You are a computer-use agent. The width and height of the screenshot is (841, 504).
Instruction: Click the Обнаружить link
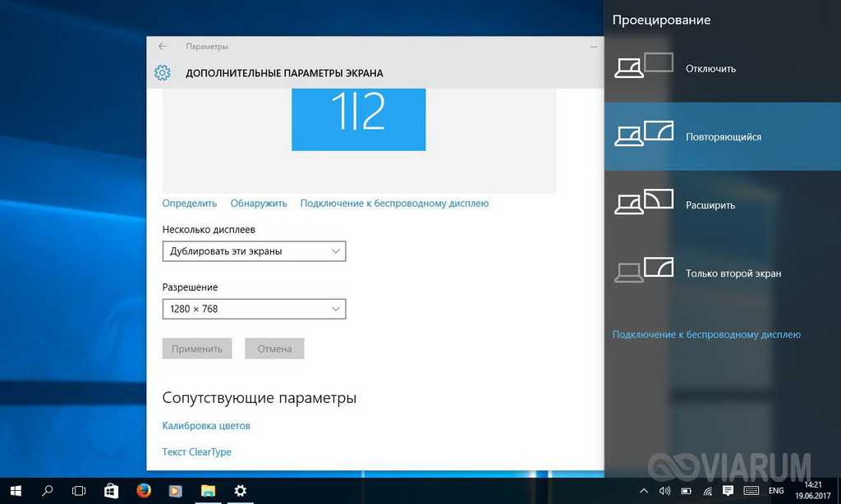pos(259,203)
